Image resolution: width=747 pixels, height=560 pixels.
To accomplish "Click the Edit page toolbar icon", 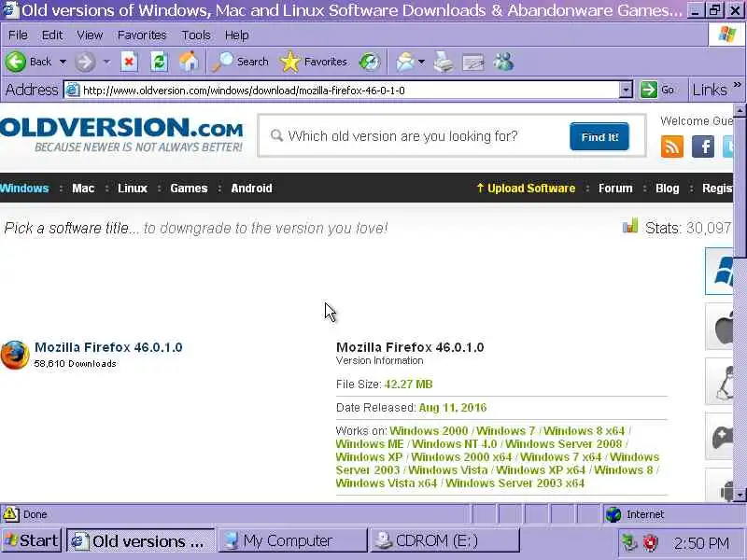I will tap(473, 63).
